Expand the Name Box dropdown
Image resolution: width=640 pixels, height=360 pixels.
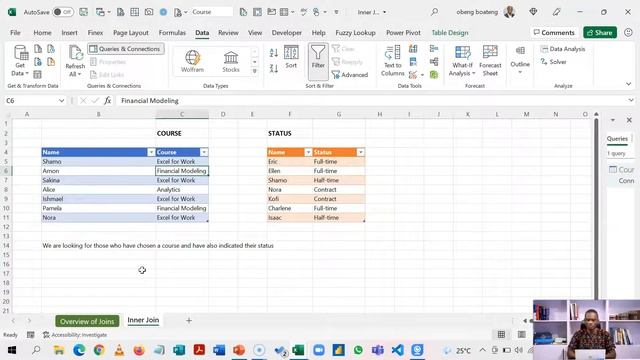click(x=61, y=100)
